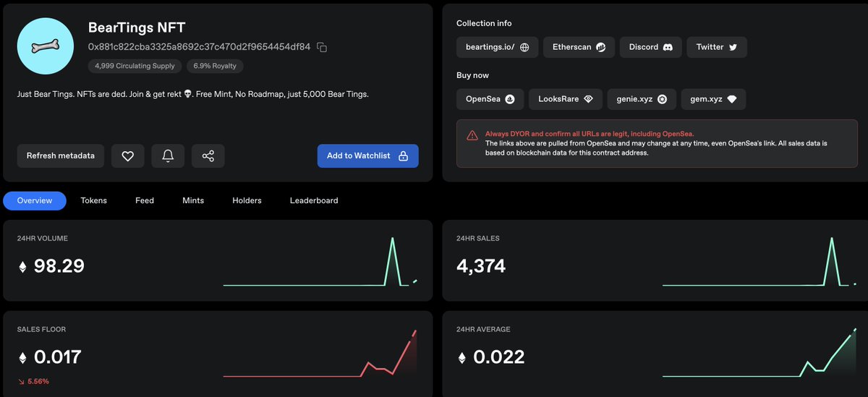Switch to the Tokens tab
This screenshot has height=397, width=868.
94,200
